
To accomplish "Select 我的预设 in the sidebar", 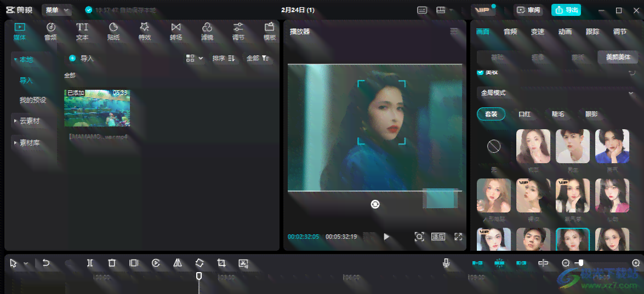I will click(x=33, y=100).
